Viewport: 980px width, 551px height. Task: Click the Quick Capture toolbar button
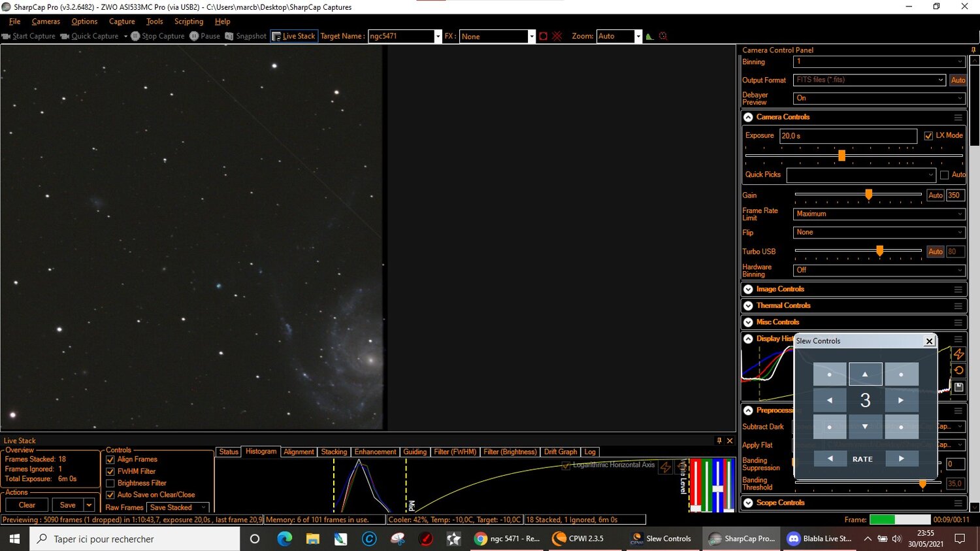click(90, 36)
